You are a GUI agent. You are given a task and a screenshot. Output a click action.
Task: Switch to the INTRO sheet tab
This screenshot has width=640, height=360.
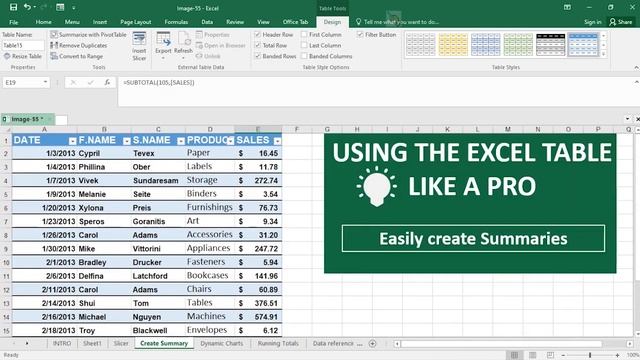62,344
